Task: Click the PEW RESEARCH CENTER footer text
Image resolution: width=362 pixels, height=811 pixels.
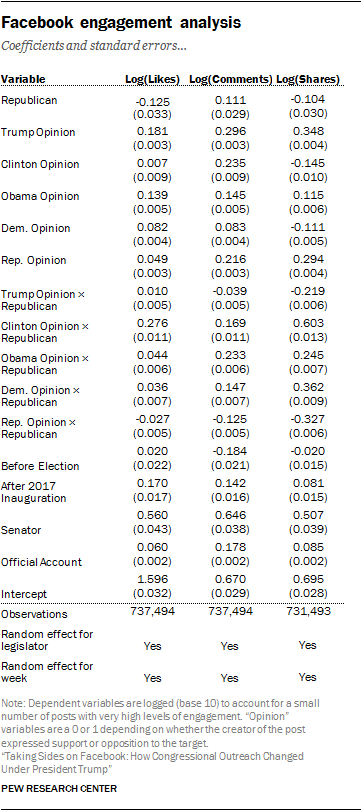Action: point(59,789)
